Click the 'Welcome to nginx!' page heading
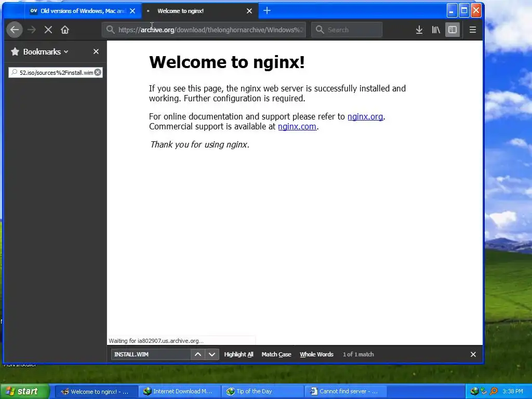532x399 pixels. 227,62
